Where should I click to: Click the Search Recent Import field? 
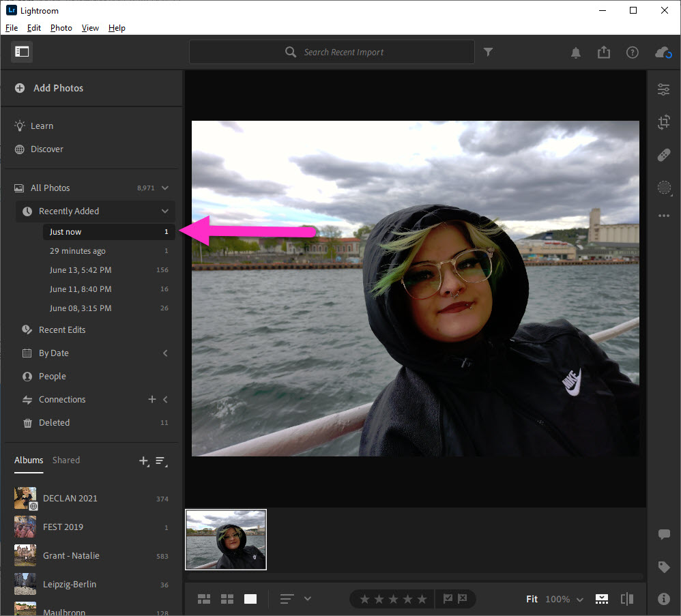(x=332, y=52)
